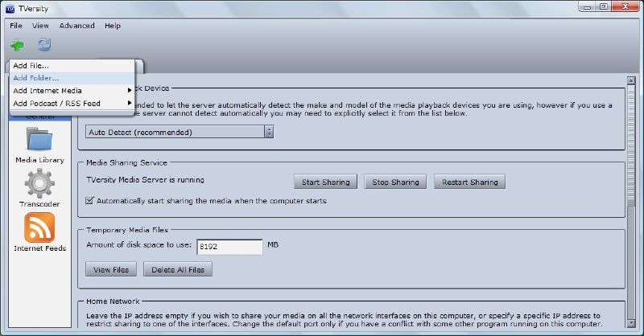Click the 'TVersity Media Server is running' status text

(x=146, y=180)
